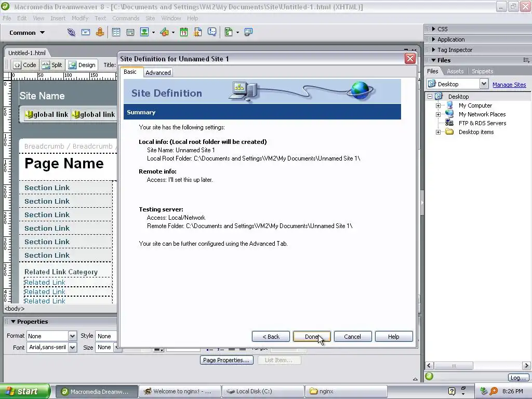Switch to Local Disk (C:) taskbar window
532x399 pixels.
(262, 391)
